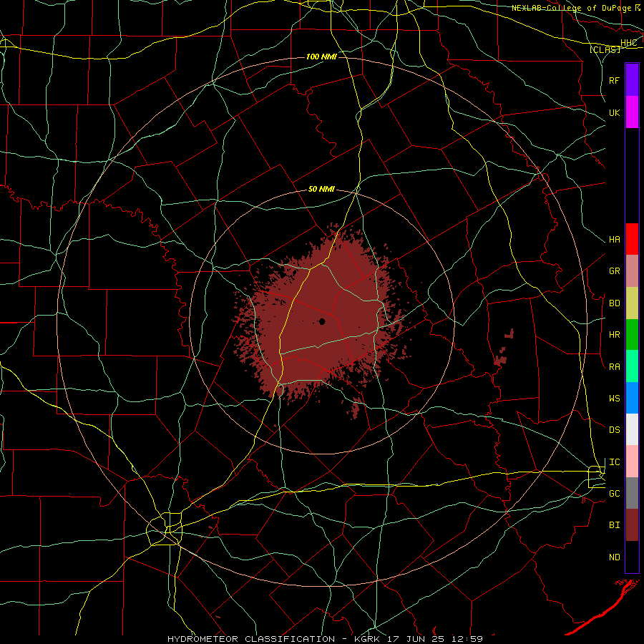The image size is (644, 644).
Task: Click the UK magenta legend color swatch
Action: point(632,112)
